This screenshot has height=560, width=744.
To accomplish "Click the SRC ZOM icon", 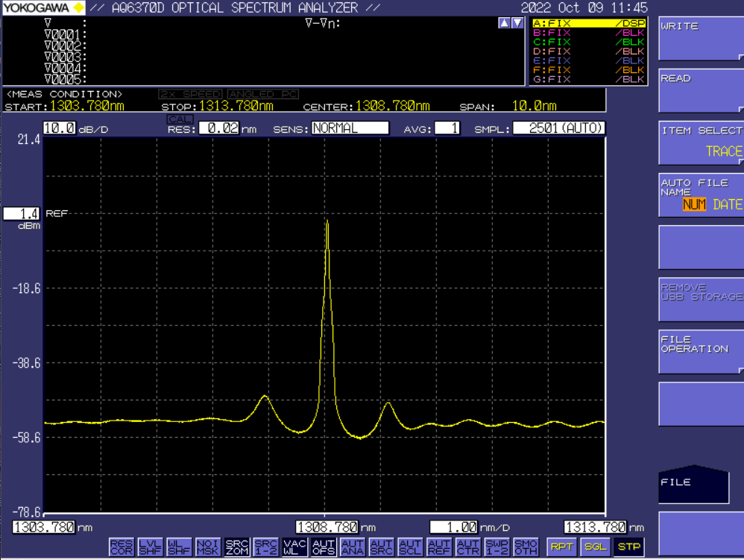I will pyautogui.click(x=236, y=547).
